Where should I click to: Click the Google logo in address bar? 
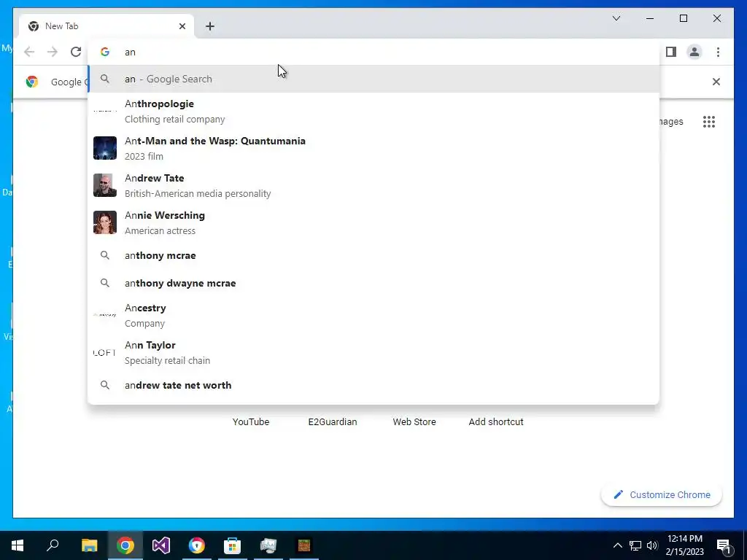(105, 52)
